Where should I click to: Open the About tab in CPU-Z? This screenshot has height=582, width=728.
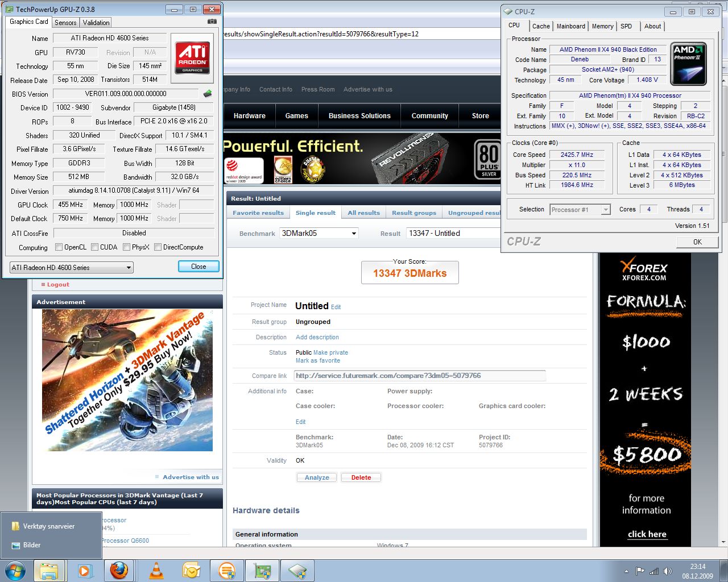click(652, 26)
